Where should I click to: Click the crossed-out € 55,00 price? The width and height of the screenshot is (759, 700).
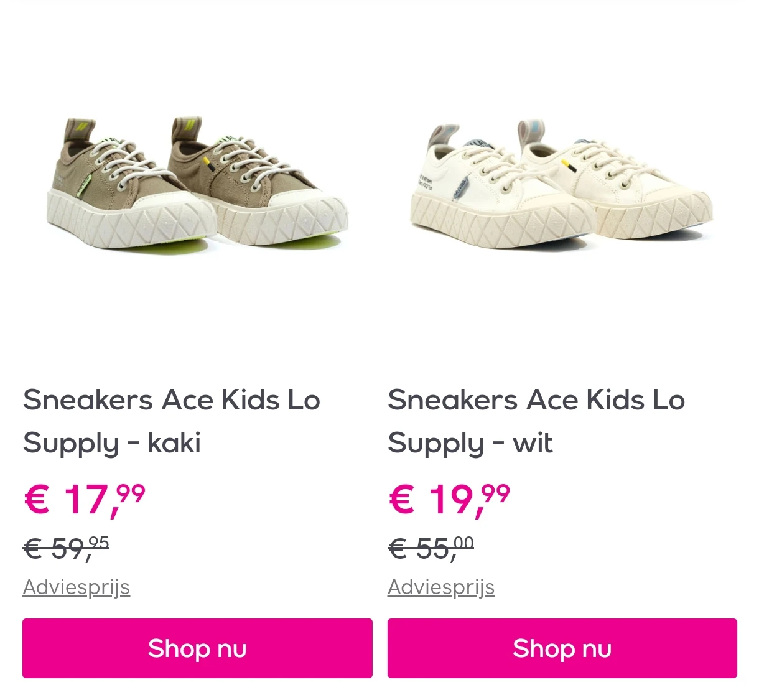tap(431, 548)
